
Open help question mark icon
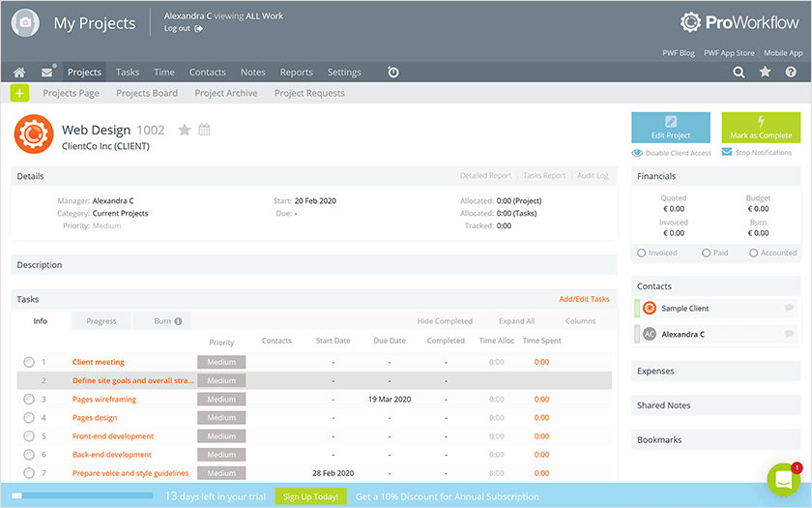click(791, 72)
